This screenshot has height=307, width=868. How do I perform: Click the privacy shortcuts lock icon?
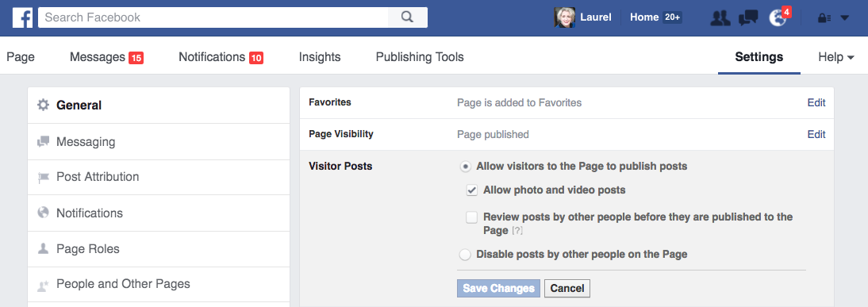click(824, 17)
